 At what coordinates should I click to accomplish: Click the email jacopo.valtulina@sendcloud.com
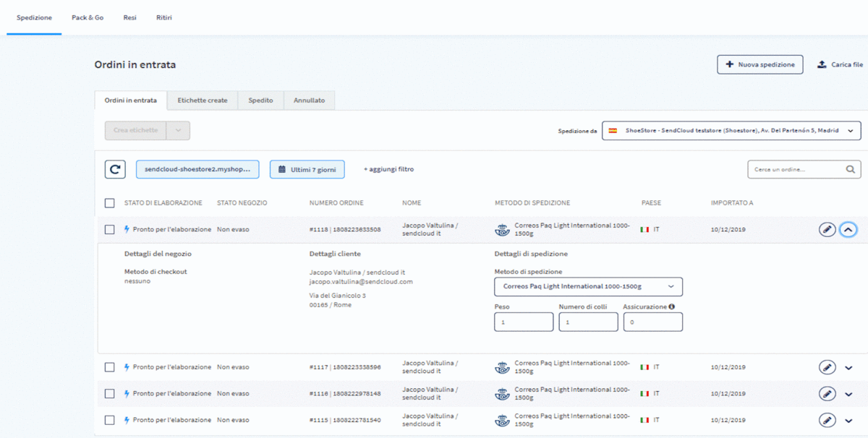click(361, 281)
